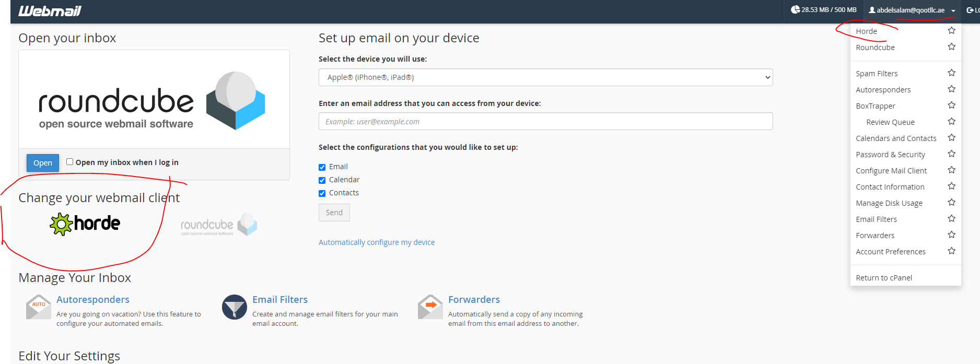Open the device selection dropdown
Viewport: 980px width, 364px height.
point(545,77)
